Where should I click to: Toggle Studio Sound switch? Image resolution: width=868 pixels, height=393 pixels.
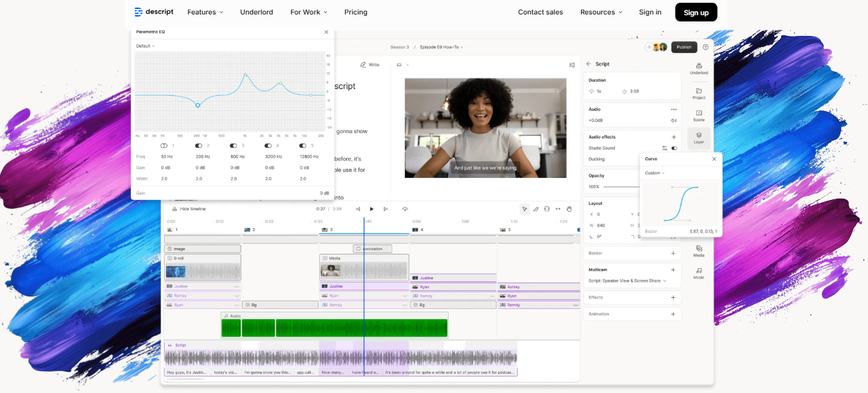[x=674, y=148]
